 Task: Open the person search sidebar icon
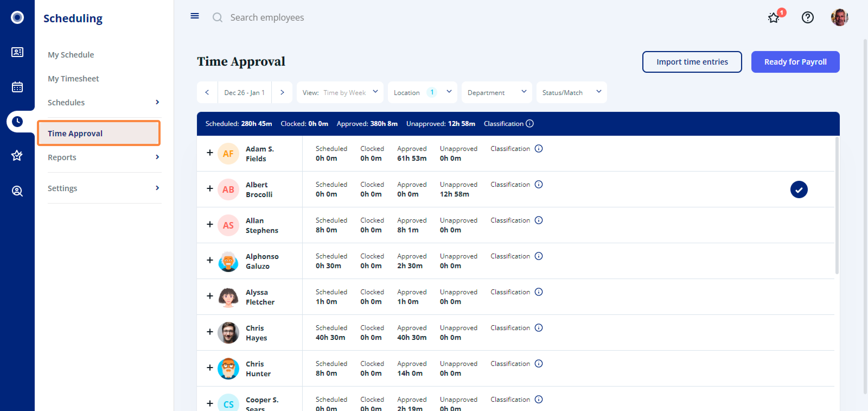[x=17, y=191]
